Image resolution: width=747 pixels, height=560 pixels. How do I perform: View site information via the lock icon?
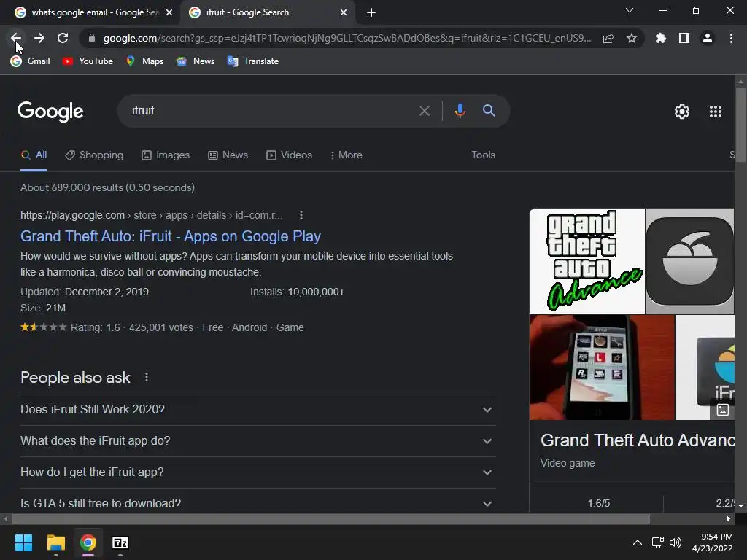[92, 38]
